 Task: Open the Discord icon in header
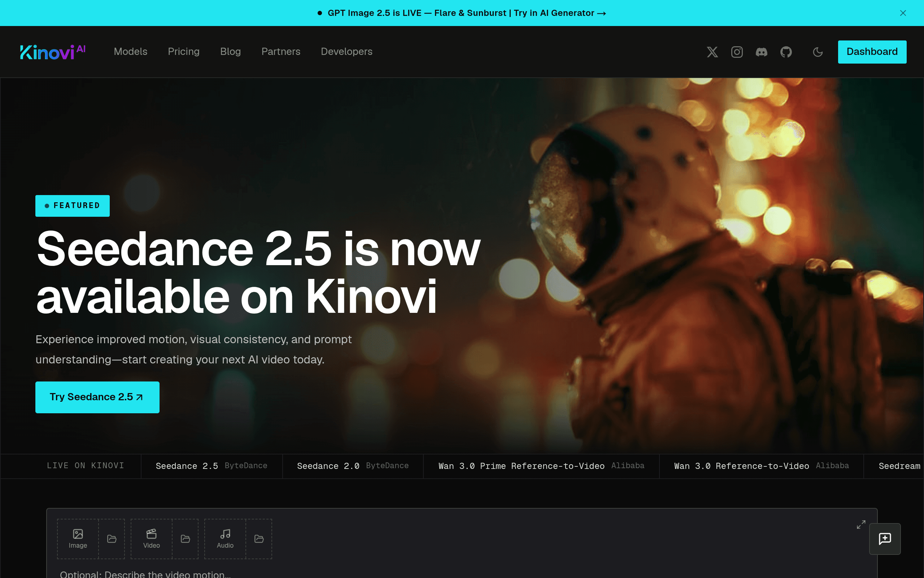[x=761, y=52]
